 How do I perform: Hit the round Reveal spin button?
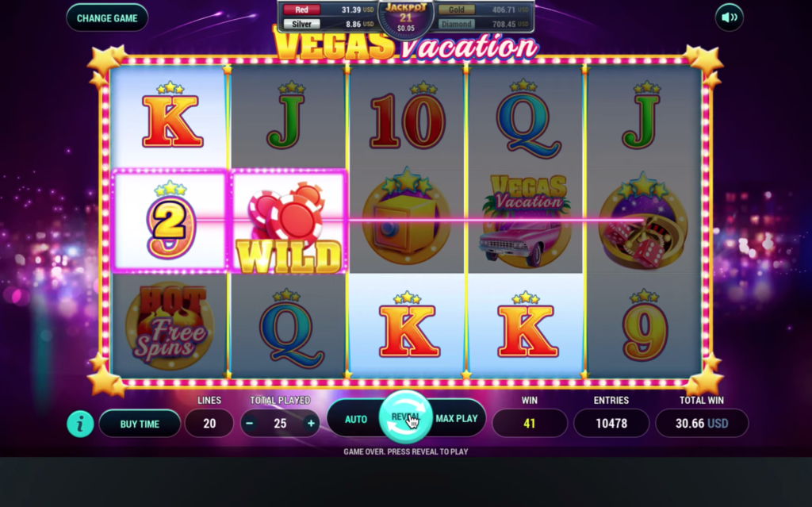pos(406,417)
